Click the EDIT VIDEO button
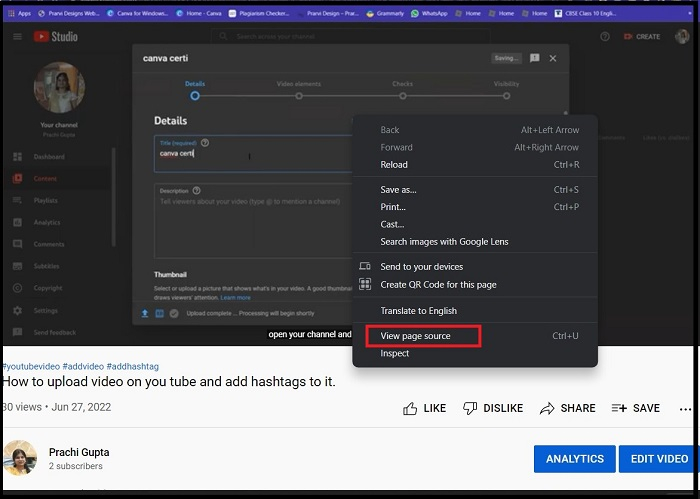This screenshot has height=499, width=700. (x=658, y=459)
